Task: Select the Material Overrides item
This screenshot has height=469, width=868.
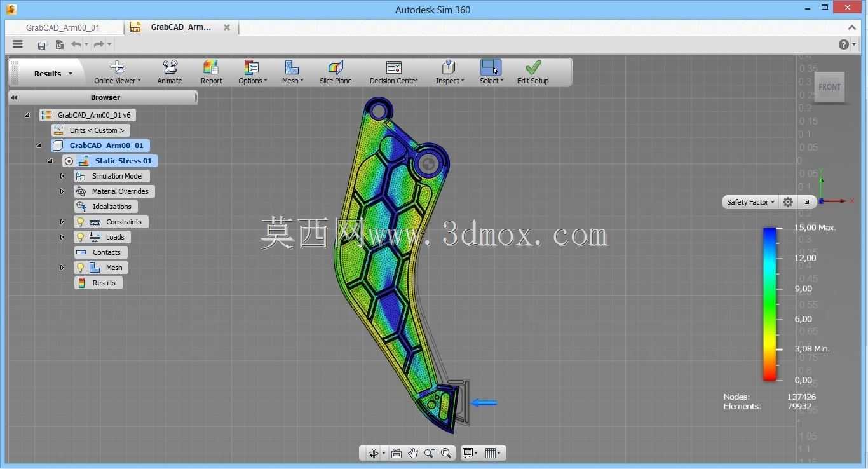Action: [114, 191]
